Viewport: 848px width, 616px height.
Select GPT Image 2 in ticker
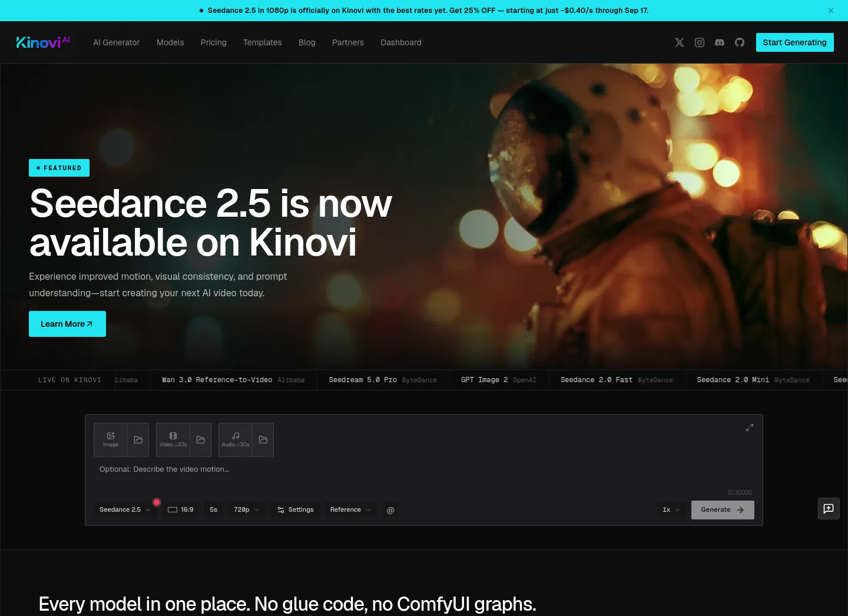pyautogui.click(x=499, y=380)
